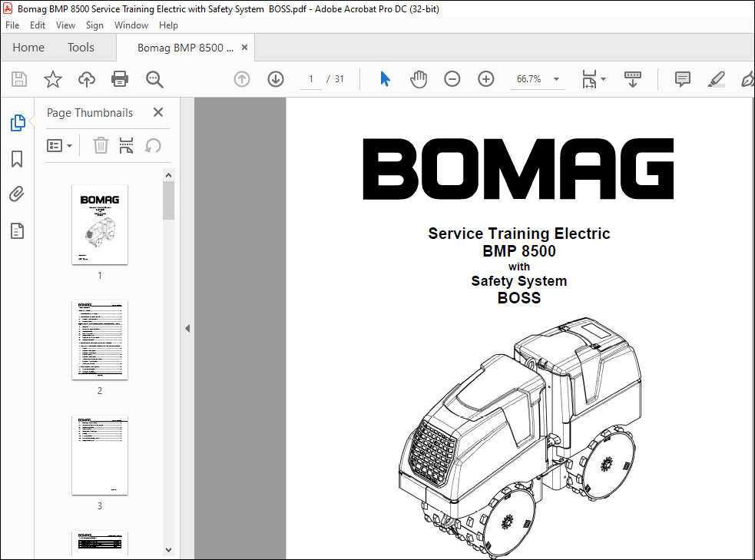Open the Edit menu

click(x=38, y=25)
